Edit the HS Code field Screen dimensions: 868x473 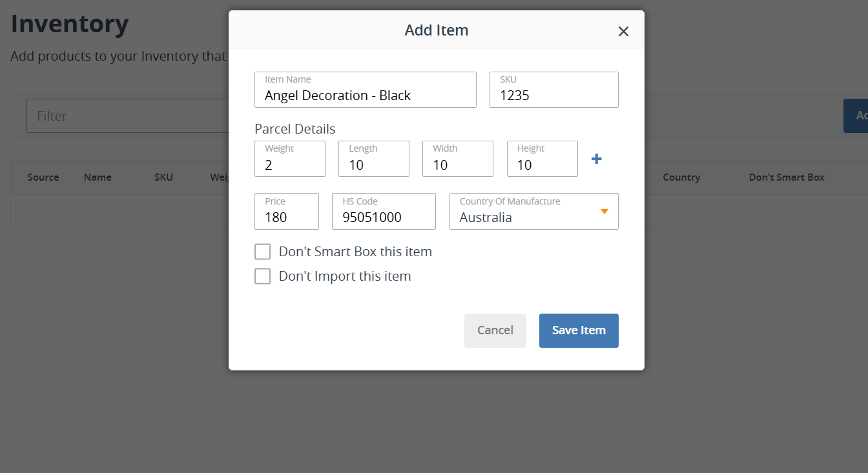pos(384,211)
